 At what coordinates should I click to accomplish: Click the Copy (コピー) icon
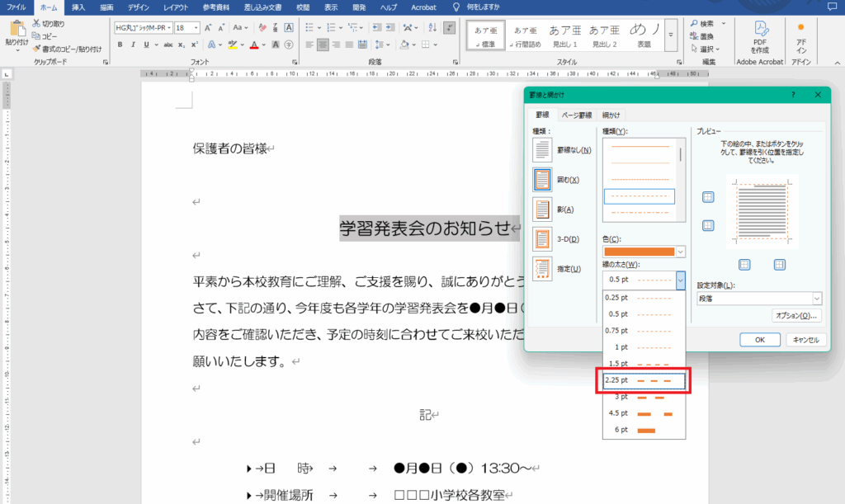click(36, 36)
